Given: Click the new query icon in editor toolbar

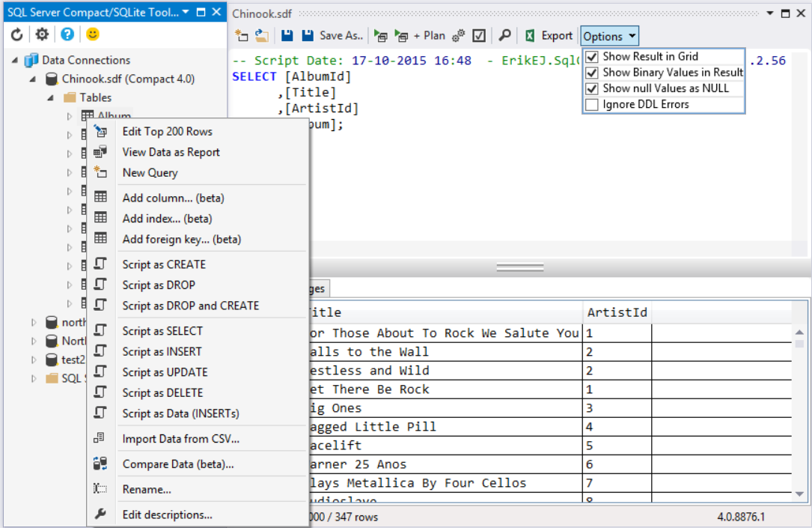Looking at the screenshot, I should coord(240,36).
